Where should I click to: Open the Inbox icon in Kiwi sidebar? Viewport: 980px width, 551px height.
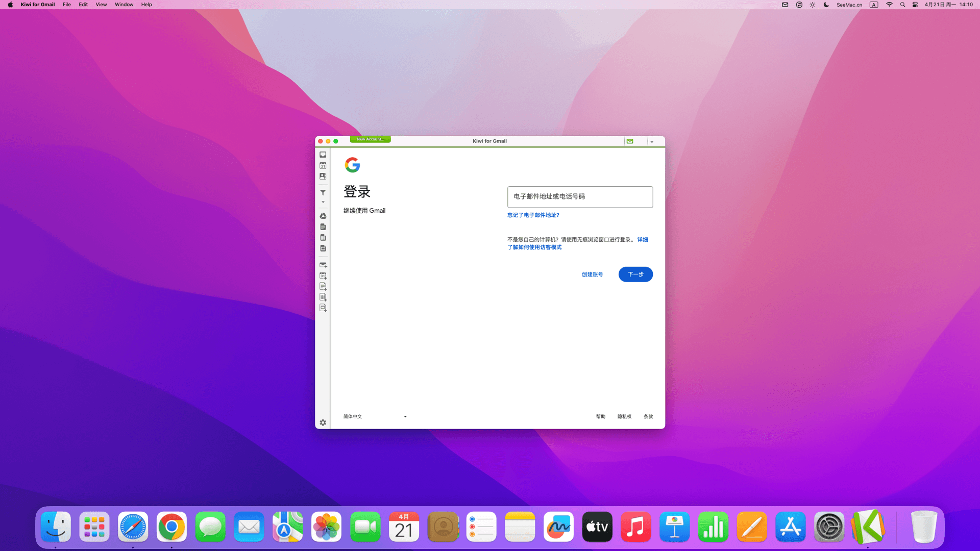tap(323, 155)
